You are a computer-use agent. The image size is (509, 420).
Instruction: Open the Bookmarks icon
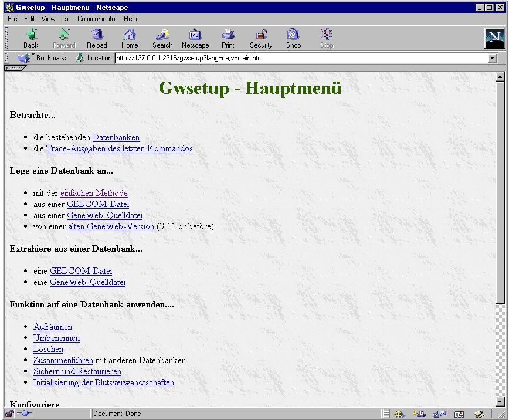23,58
